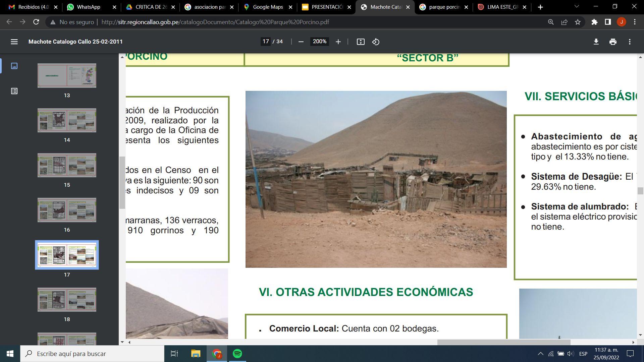
Task: Toggle the PDF sidebar menu
Action: pyautogui.click(x=14, y=42)
